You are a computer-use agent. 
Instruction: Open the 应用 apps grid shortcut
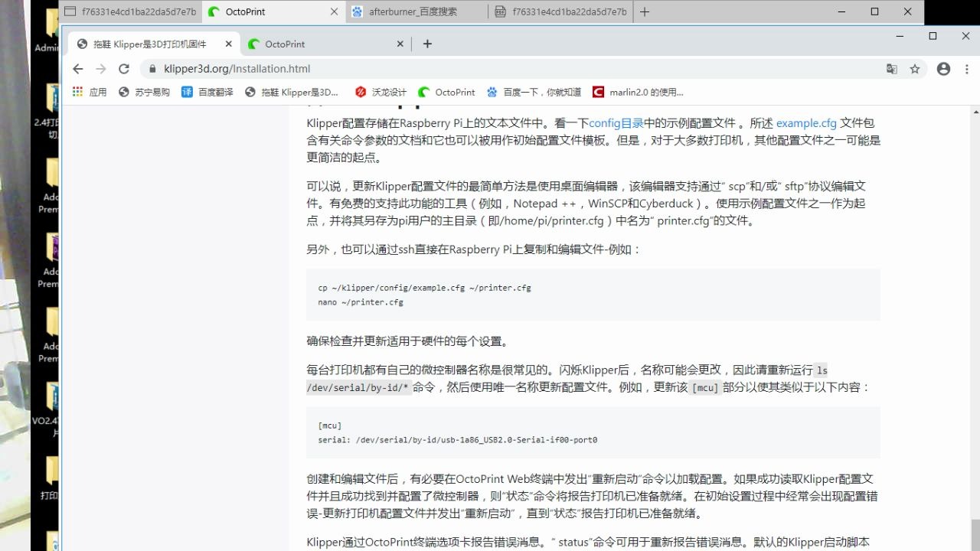[x=90, y=92]
